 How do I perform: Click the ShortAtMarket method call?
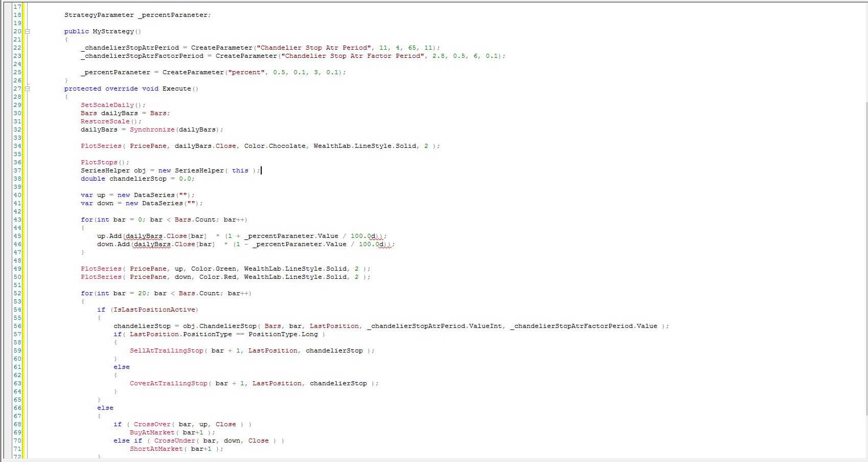coord(156,449)
